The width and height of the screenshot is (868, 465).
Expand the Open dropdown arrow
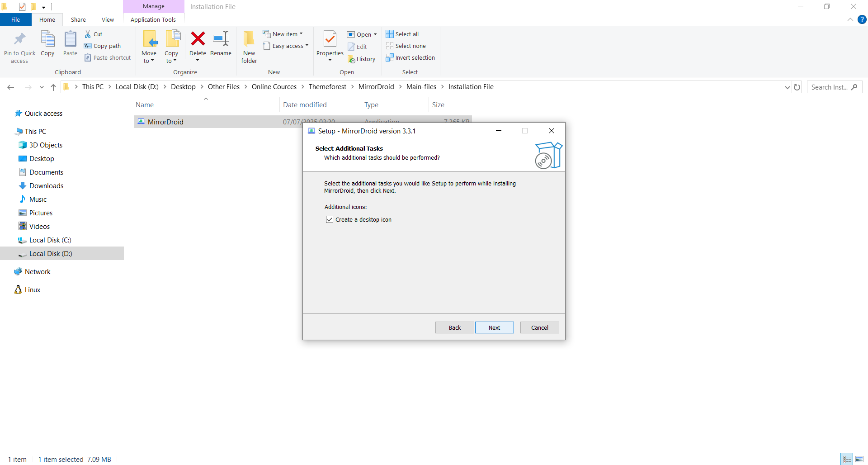click(x=375, y=34)
